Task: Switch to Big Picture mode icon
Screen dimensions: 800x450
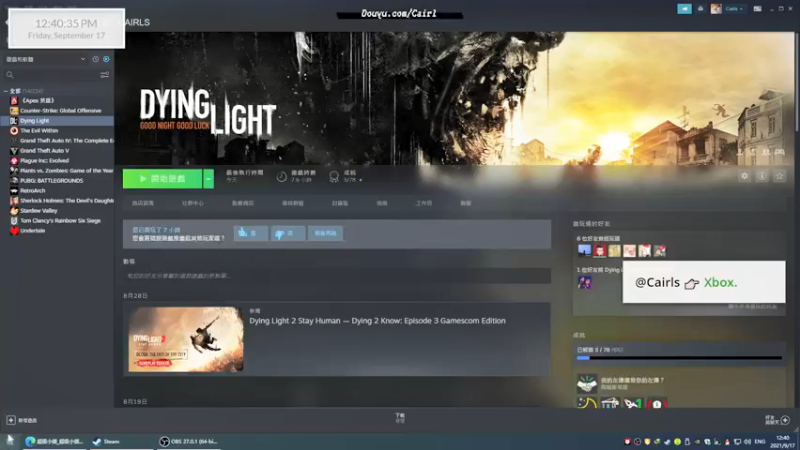Action: click(758, 9)
